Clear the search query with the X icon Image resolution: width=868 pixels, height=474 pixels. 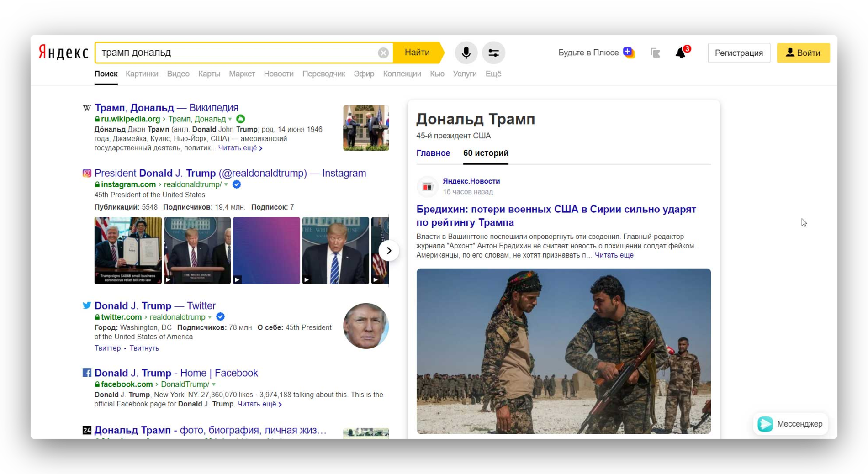coord(383,53)
